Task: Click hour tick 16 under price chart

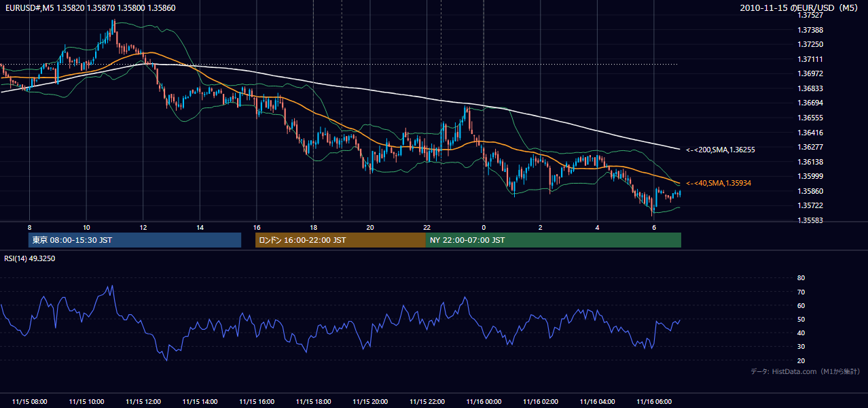Action: pos(257,226)
